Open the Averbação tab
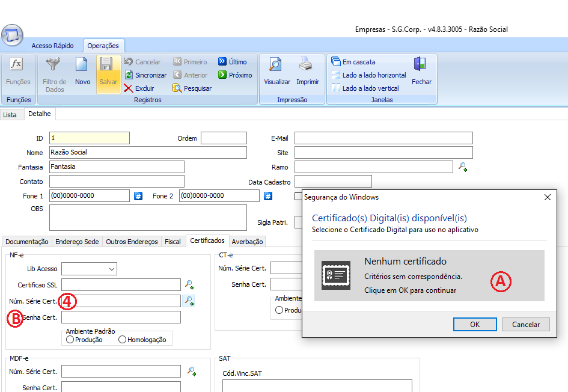568x392 pixels. [248, 242]
